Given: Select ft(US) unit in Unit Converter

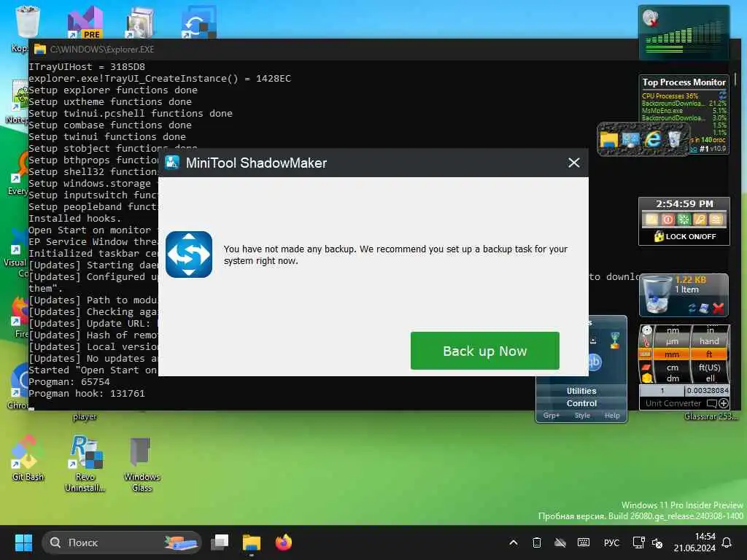Looking at the screenshot, I should [709, 367].
